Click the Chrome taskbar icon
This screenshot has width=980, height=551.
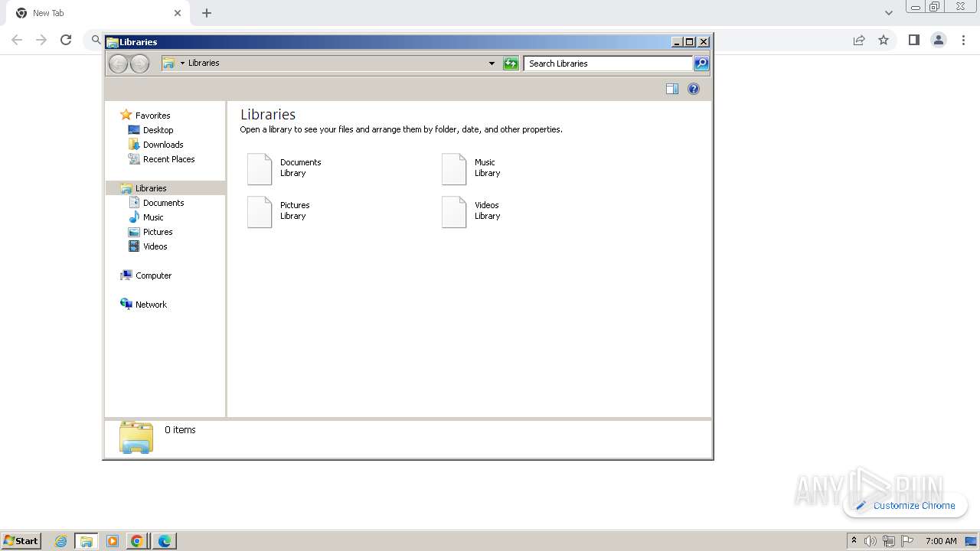(x=137, y=541)
